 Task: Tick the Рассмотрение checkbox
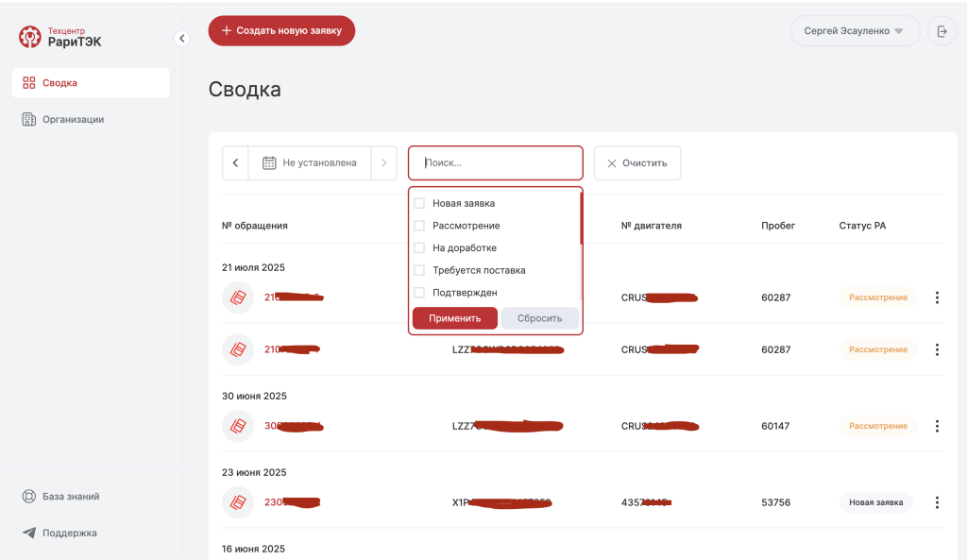click(419, 226)
